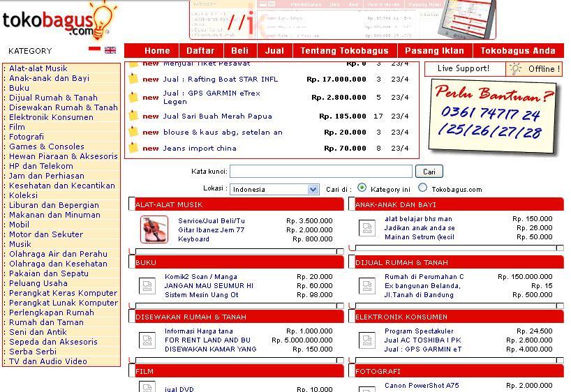Select the Tokobagus.com radio button
This screenshot has width=571, height=392.
(x=422, y=188)
